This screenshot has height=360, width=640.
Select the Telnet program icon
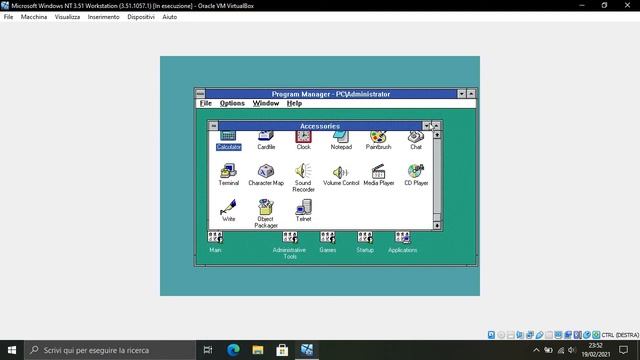tap(303, 210)
